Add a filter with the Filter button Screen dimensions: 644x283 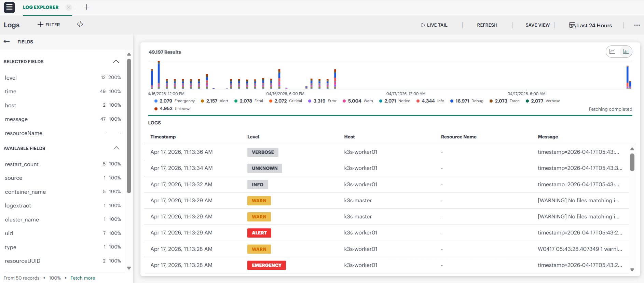(49, 25)
